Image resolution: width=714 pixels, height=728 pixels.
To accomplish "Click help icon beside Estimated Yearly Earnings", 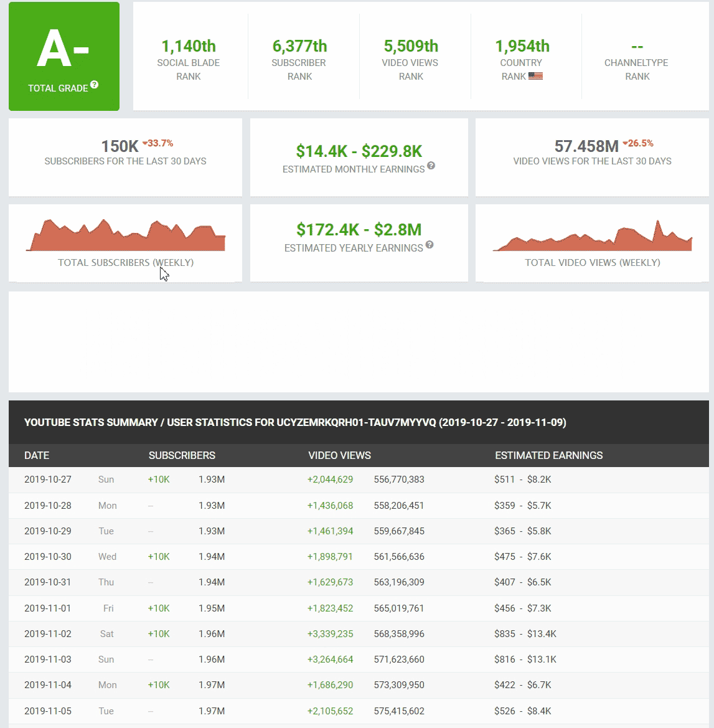I will pyautogui.click(x=430, y=245).
